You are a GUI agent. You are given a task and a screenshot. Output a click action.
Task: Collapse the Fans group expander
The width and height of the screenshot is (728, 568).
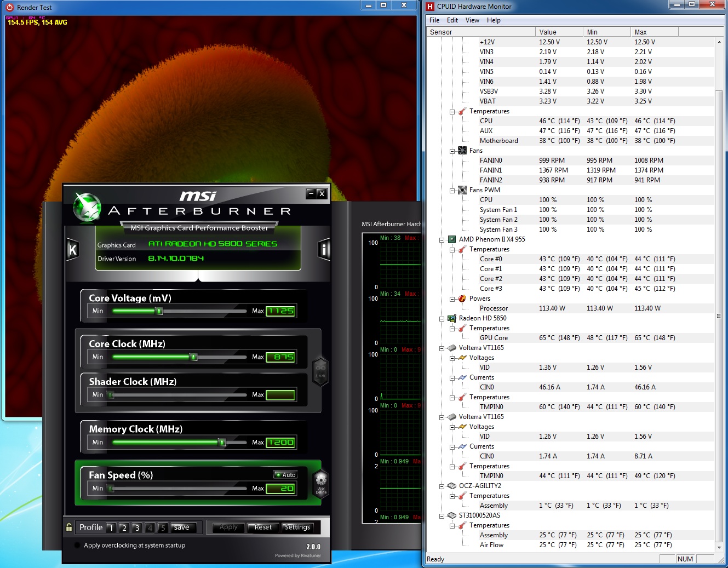pyautogui.click(x=452, y=151)
